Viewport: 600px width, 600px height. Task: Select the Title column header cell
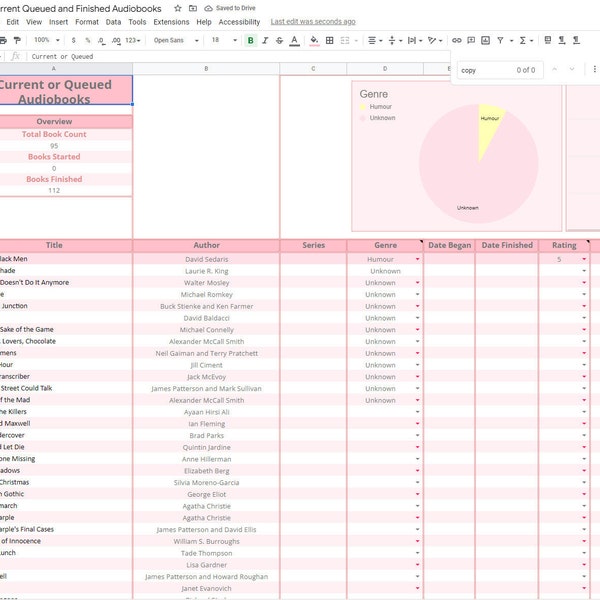pos(54,245)
